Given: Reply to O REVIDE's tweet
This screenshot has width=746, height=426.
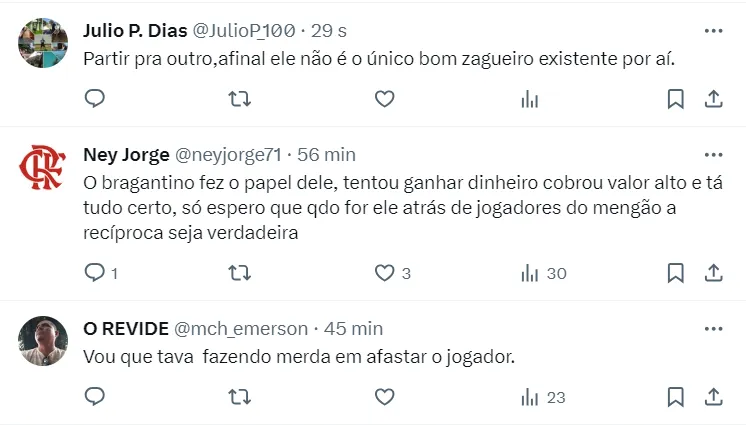Looking at the screenshot, I should pos(95,397).
